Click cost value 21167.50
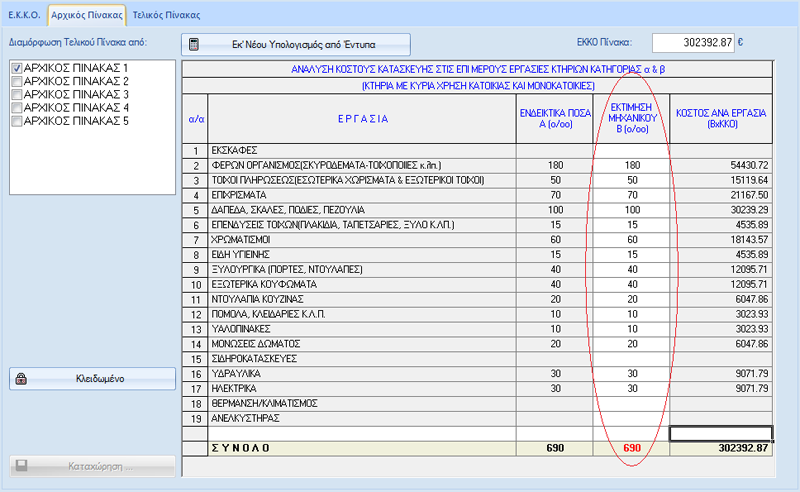800x492 pixels. pos(721,195)
